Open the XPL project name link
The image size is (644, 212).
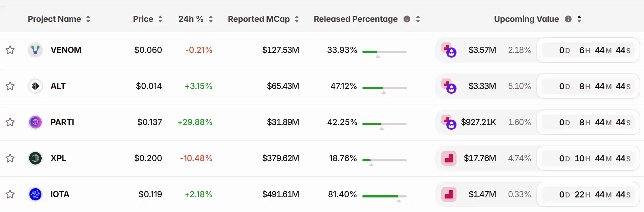point(58,158)
